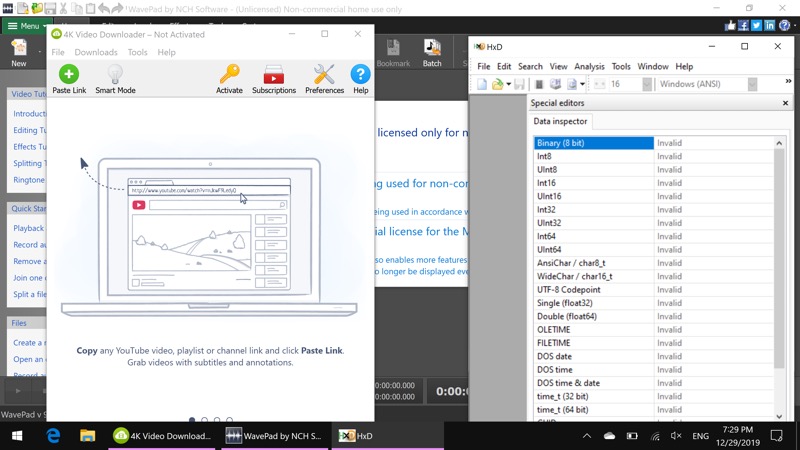Open Preferences wrench and screwdriver icon
Screen dimensions: 800x450
click(324, 74)
